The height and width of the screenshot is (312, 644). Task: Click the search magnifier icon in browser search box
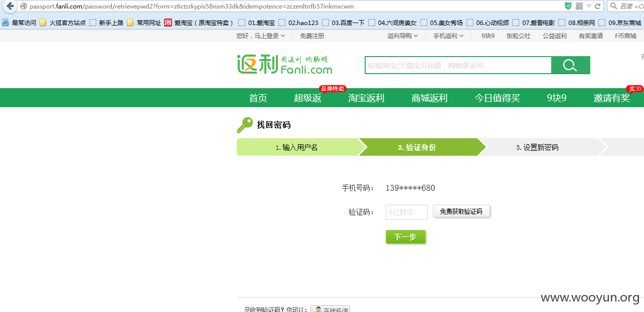[614, 6]
